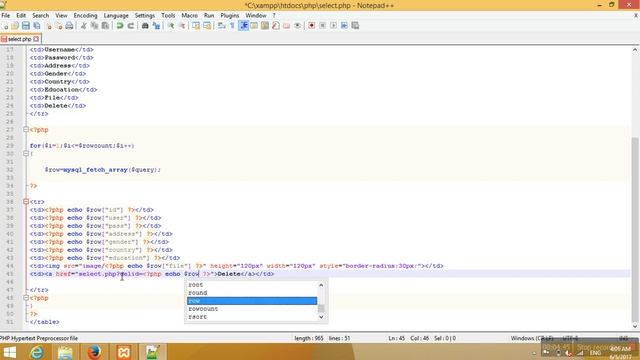Click the 'Windows (CR LF)' status bar field
The height and width of the screenshot is (360, 640).
click(532, 338)
